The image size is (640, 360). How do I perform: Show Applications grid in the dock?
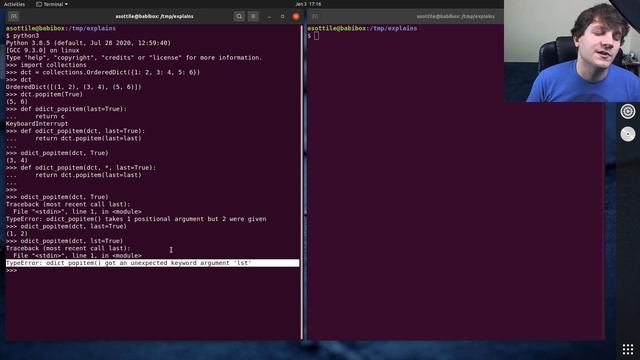[628, 349]
